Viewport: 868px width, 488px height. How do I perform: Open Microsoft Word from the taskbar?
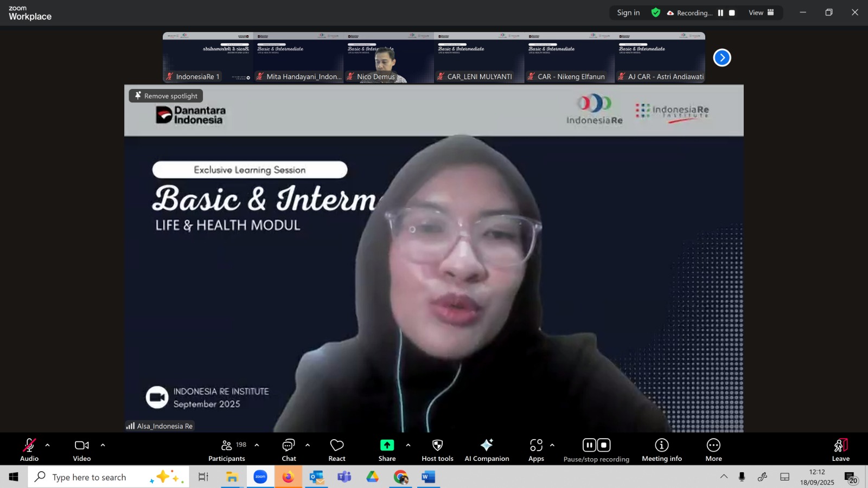coord(429,477)
